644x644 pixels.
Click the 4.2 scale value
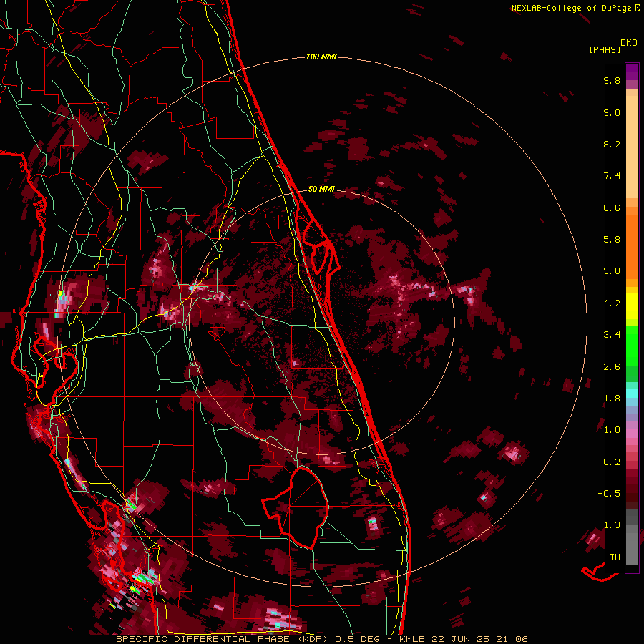(x=612, y=303)
